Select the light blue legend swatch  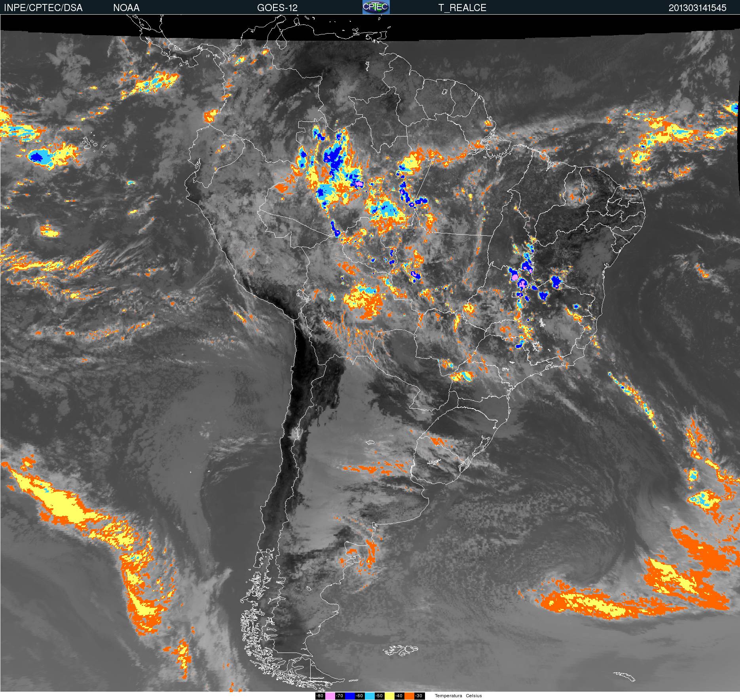[370, 696]
